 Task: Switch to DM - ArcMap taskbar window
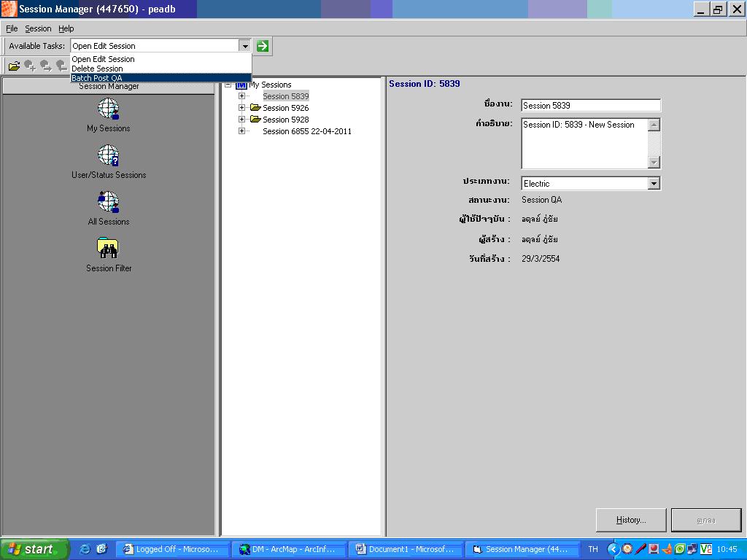point(289,548)
